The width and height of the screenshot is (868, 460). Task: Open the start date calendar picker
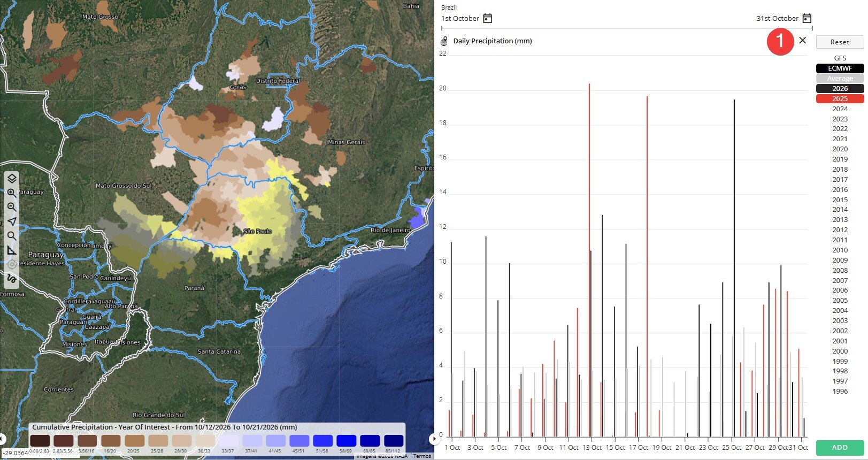[487, 19]
